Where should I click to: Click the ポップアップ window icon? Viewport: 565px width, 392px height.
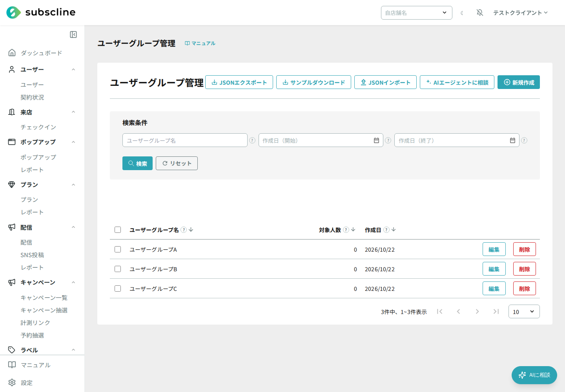click(12, 142)
